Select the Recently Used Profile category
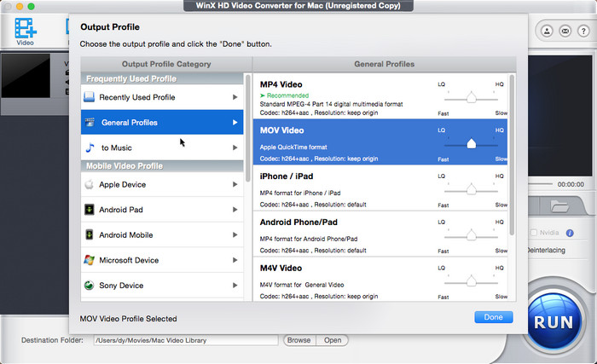This screenshot has height=364, width=597. click(x=162, y=97)
